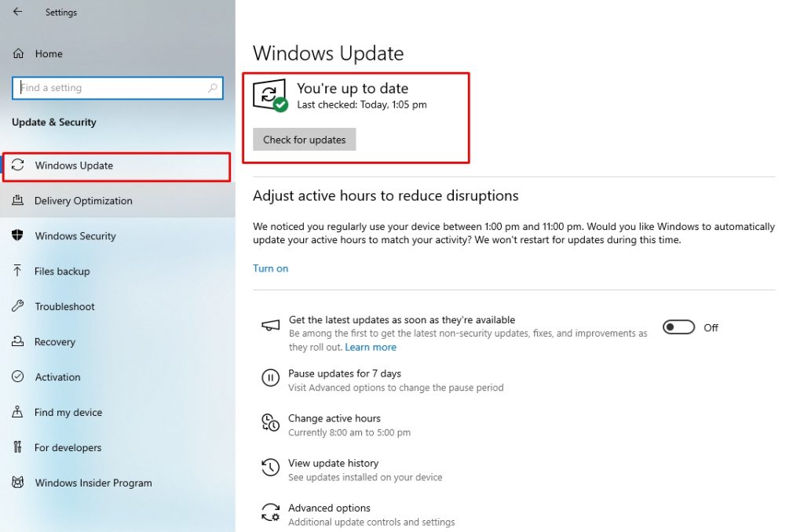Open View update history

pyautogui.click(x=333, y=463)
